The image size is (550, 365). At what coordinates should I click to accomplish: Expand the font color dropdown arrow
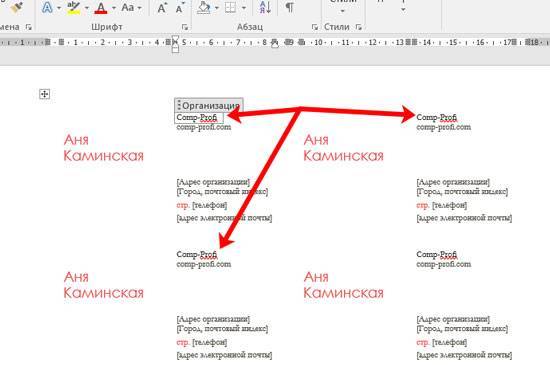(x=114, y=8)
